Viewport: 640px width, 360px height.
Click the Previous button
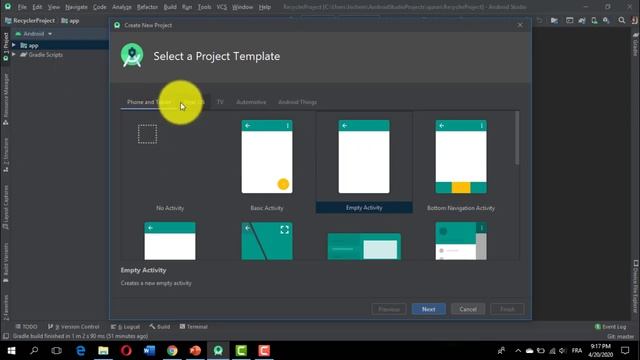[x=389, y=309]
